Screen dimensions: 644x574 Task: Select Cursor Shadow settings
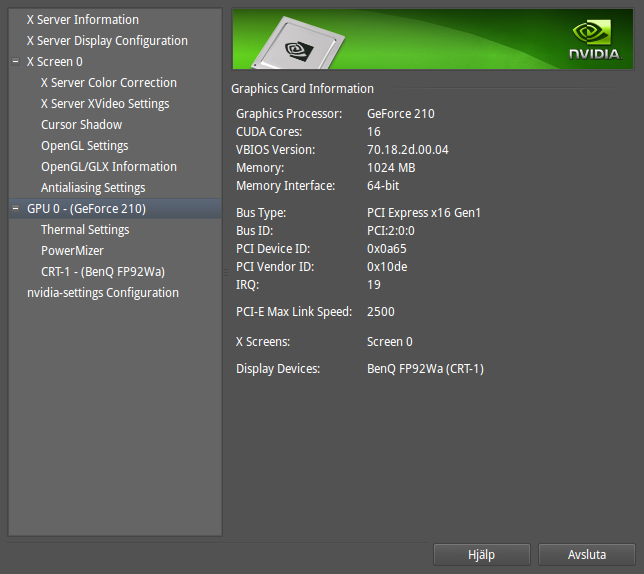[82, 124]
